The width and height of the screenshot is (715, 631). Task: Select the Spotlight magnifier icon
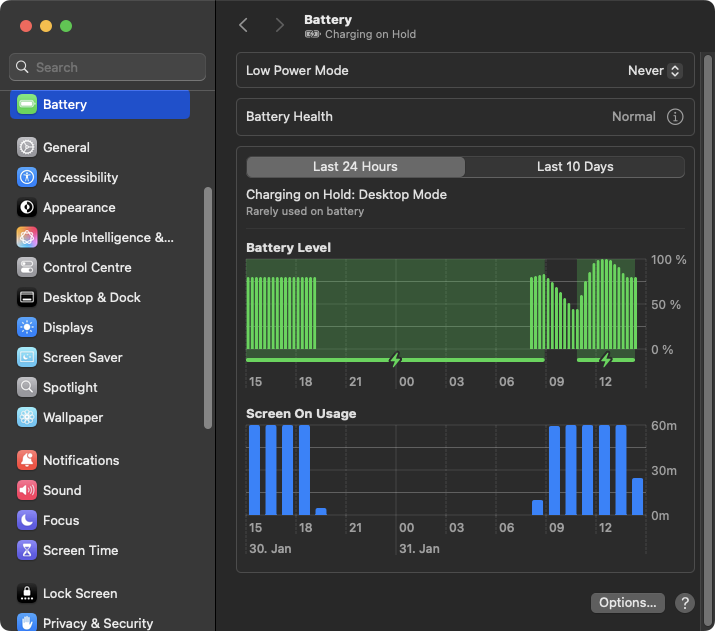pyautogui.click(x=27, y=388)
